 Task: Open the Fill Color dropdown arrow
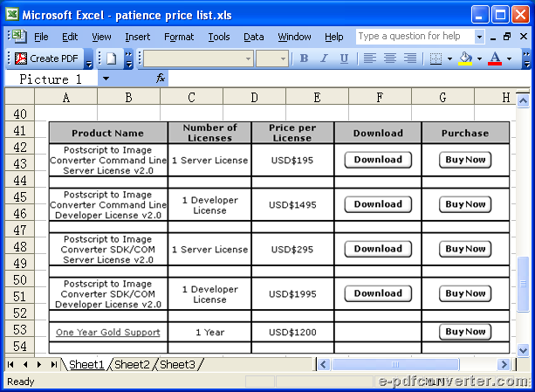(x=479, y=59)
